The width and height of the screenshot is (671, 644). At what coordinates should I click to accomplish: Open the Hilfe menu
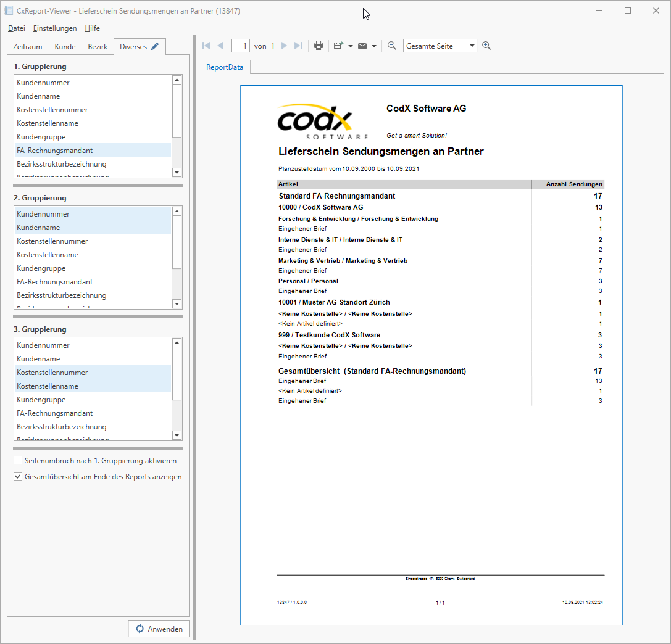pyautogui.click(x=92, y=28)
